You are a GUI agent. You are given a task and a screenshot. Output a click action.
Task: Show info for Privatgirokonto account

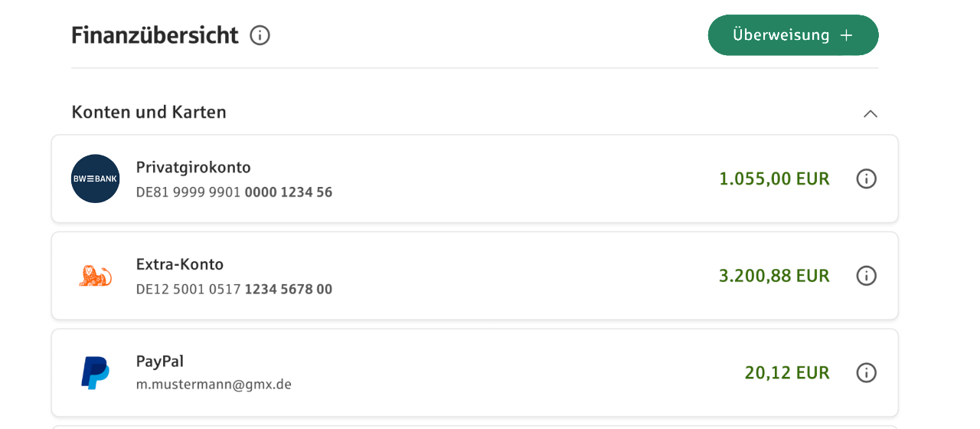pos(866,178)
